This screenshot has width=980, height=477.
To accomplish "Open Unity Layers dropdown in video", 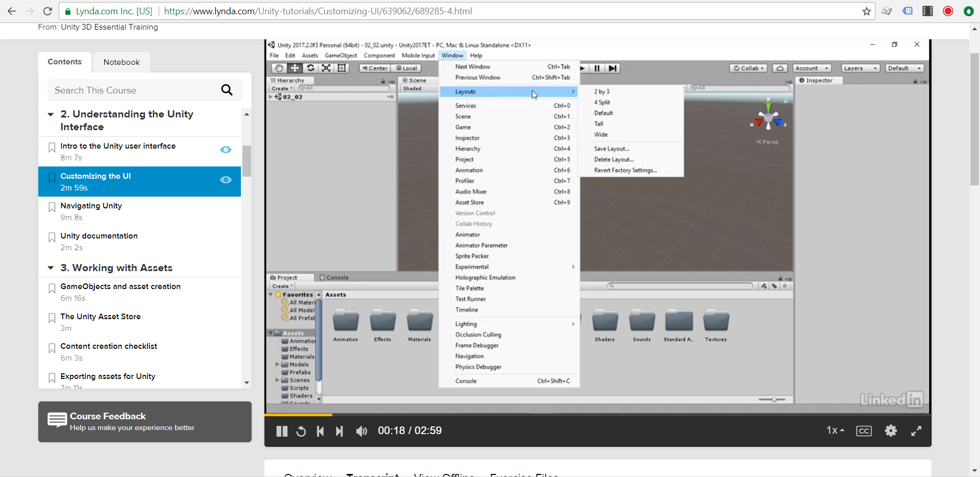I will click(x=861, y=68).
